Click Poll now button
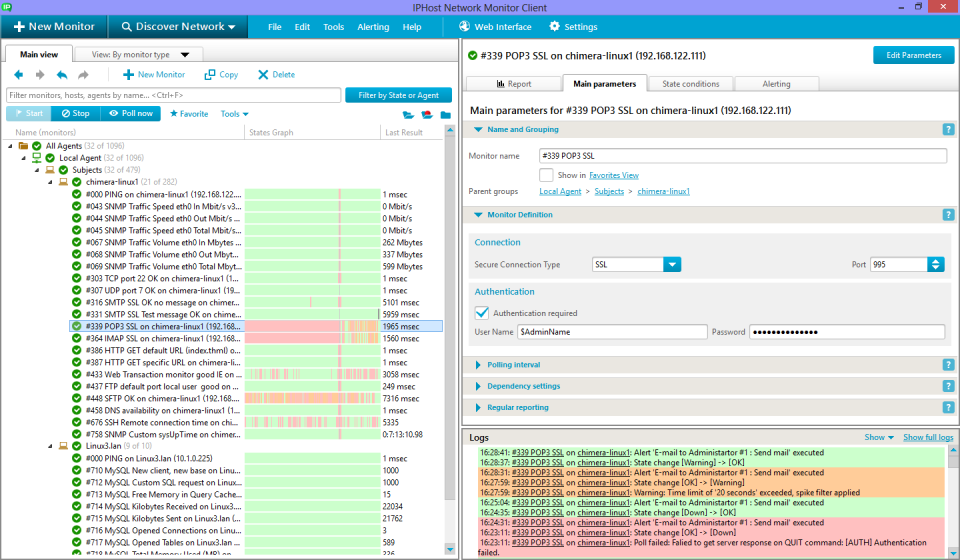Screen dimensions: 960x560 (130, 113)
